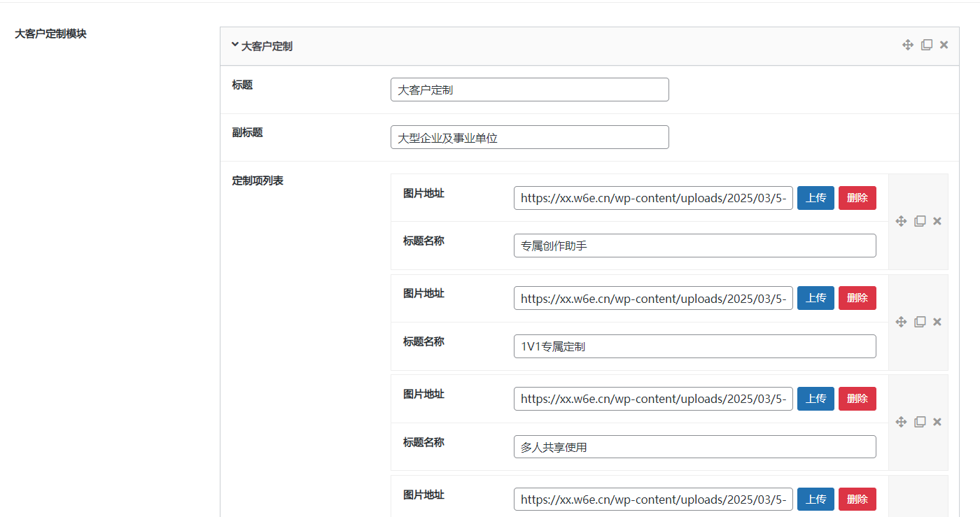Click 上传 button for 专属创作助手 image
980x517 pixels.
click(815, 198)
